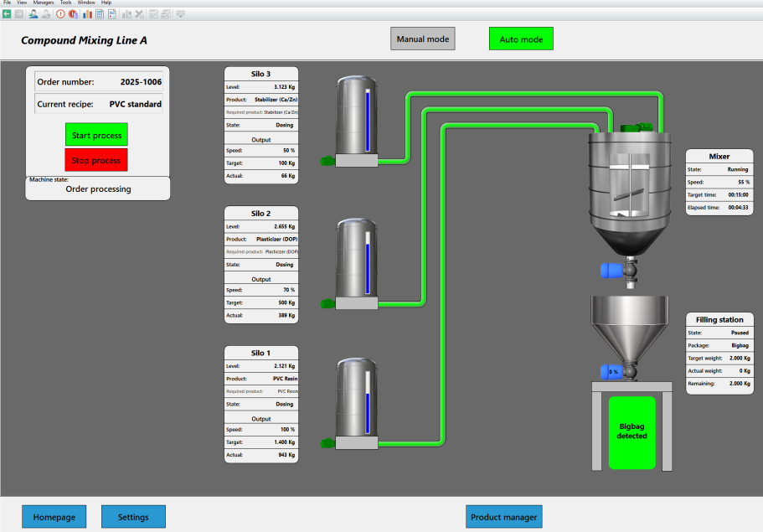
Task: Click the Silo 3 green output motor
Action: coord(327,160)
